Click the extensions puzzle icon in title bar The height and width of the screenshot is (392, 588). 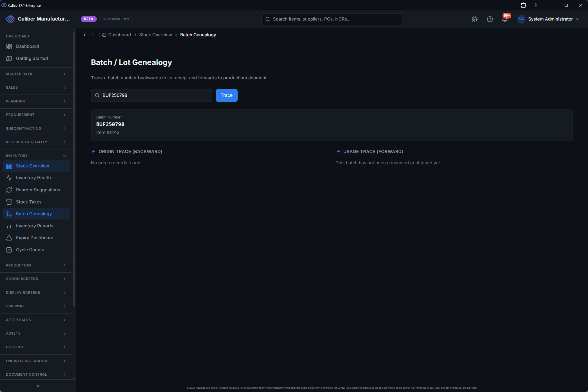click(x=523, y=5)
